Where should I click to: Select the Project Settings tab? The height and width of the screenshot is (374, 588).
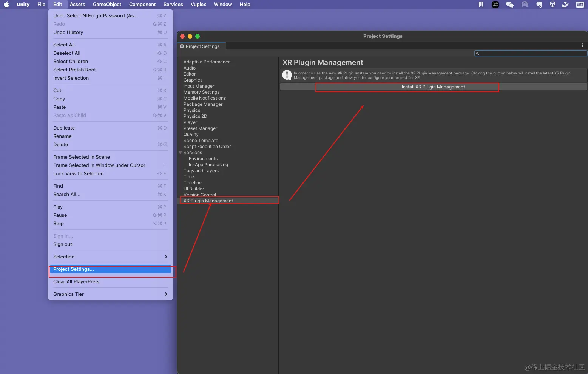coord(202,46)
